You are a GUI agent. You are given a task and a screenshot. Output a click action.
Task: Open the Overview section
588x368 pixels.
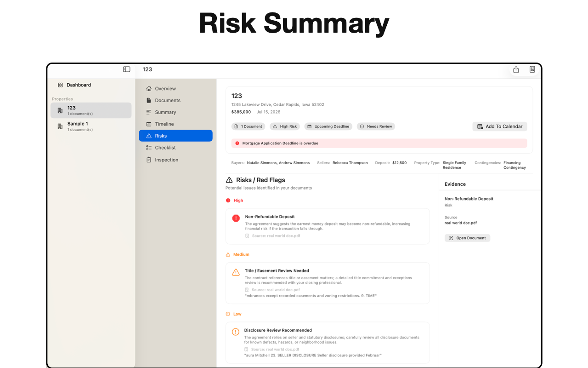point(175,89)
